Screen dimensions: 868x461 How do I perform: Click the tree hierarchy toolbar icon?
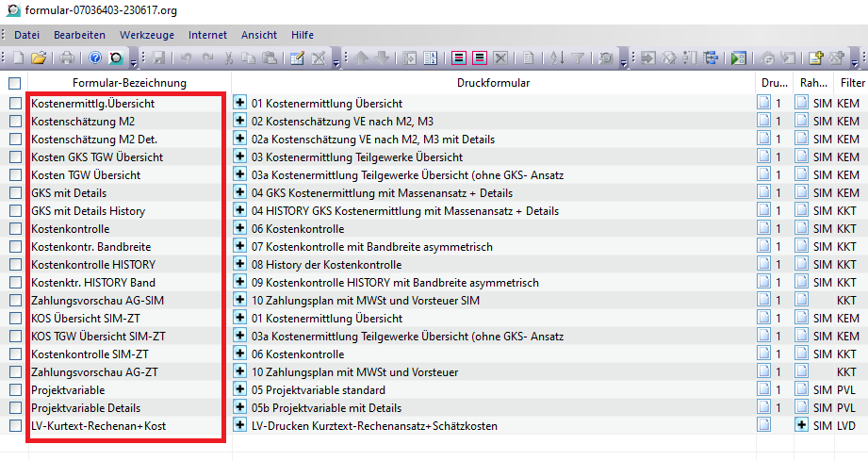pos(710,58)
